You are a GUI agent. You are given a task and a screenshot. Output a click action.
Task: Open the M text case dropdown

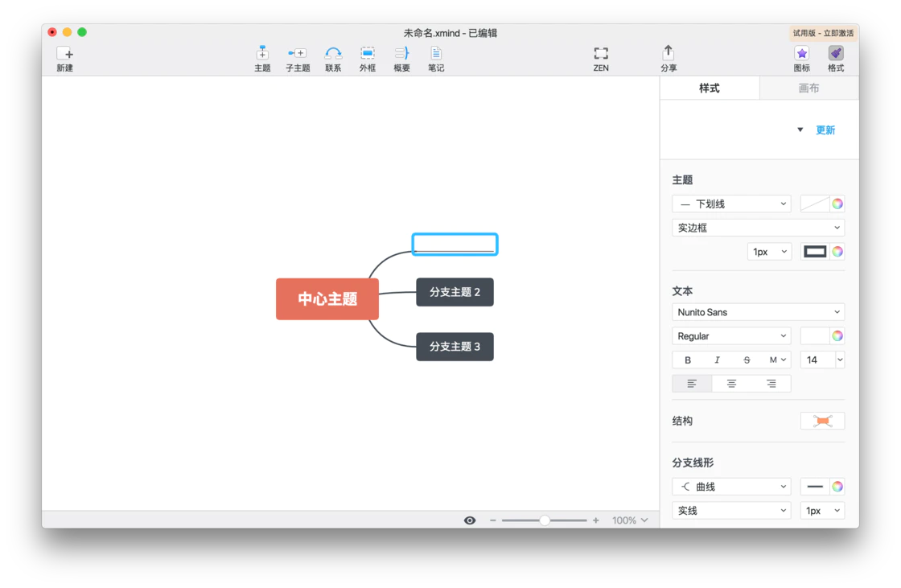(777, 360)
